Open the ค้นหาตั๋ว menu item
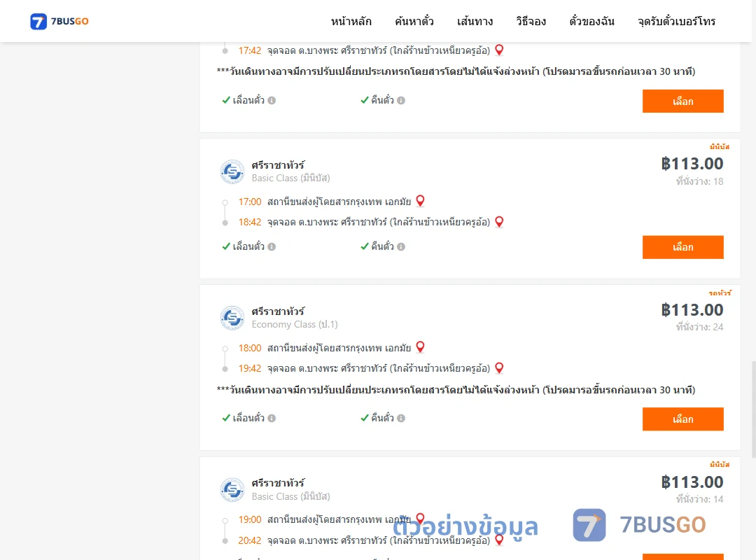The height and width of the screenshot is (560, 756). (414, 21)
